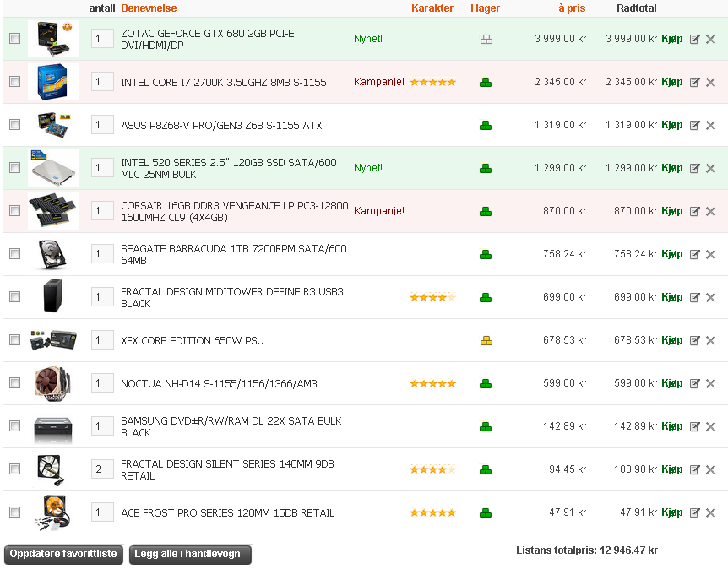The image size is (728, 569).
Task: Buy the Intel Core i7 2700K
Action: click(671, 82)
